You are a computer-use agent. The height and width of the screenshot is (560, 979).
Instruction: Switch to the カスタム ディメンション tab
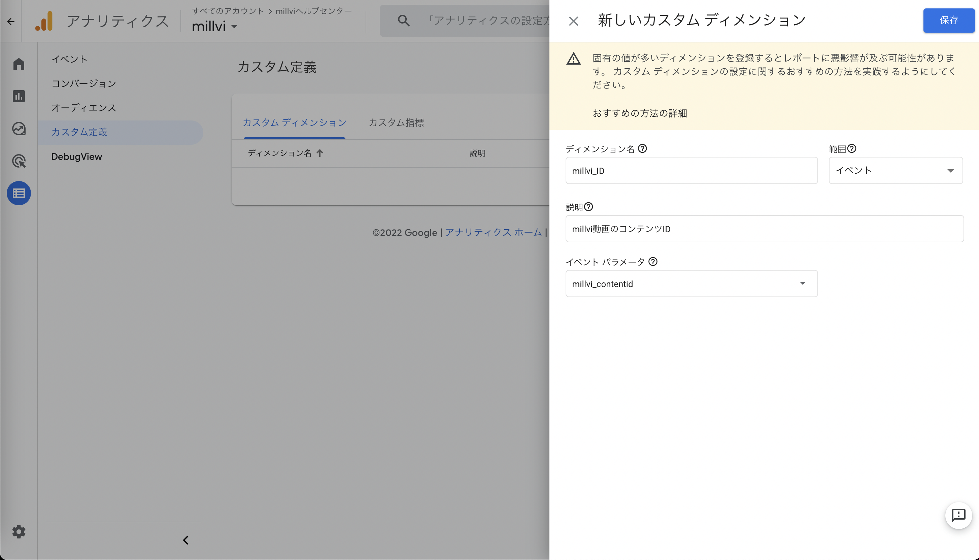(294, 123)
